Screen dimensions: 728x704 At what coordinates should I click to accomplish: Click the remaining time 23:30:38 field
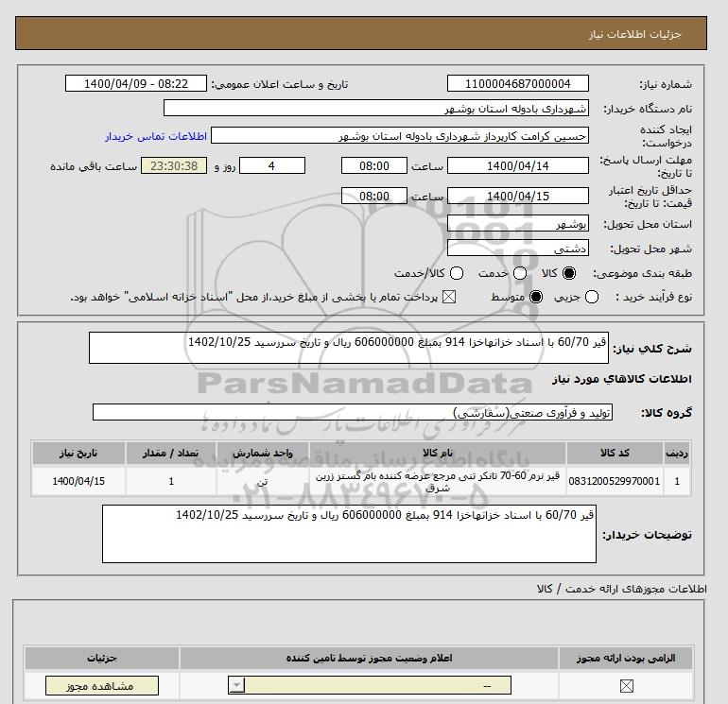pyautogui.click(x=174, y=165)
